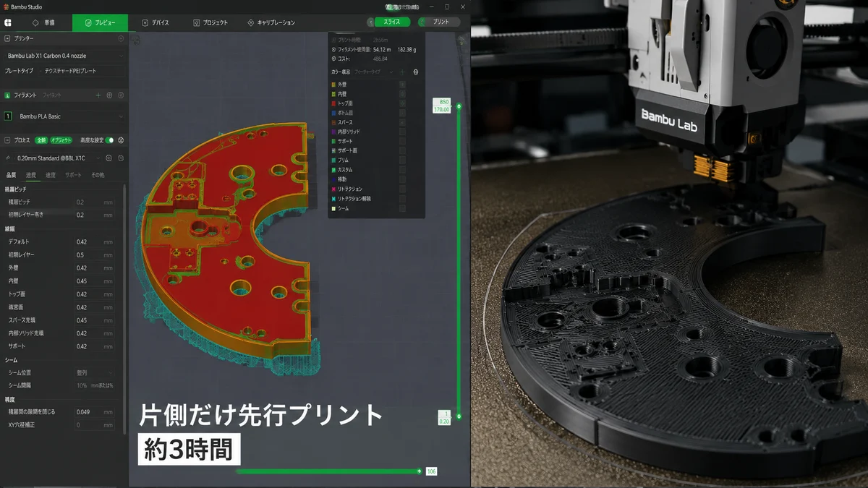
Task: Click the horizontal move slider handle at 106
Action: click(x=420, y=471)
